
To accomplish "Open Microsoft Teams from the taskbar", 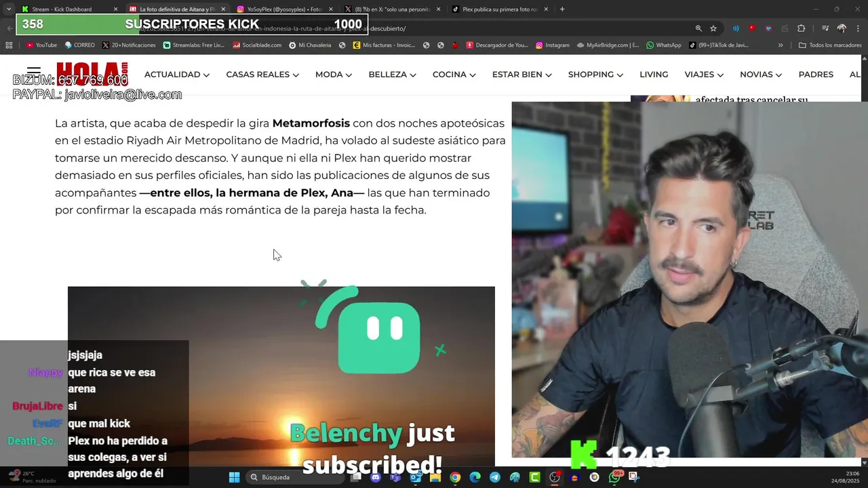I will (395, 477).
